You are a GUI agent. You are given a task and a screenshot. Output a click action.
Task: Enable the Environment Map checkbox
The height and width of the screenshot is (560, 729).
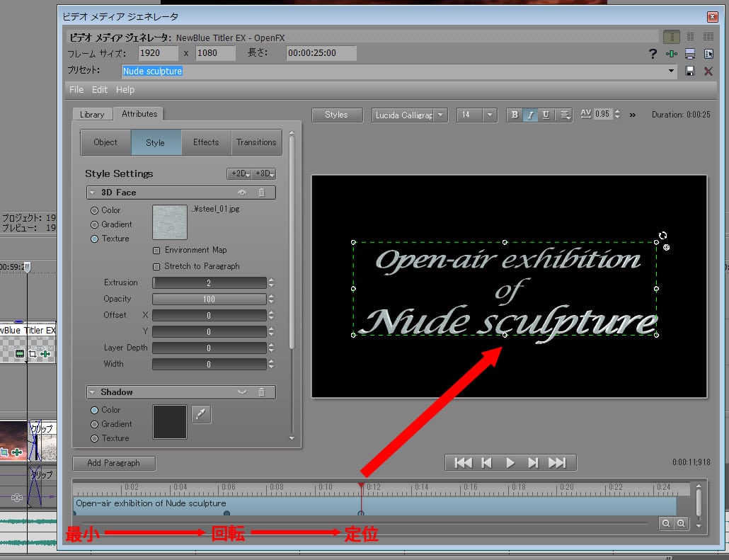click(x=156, y=251)
